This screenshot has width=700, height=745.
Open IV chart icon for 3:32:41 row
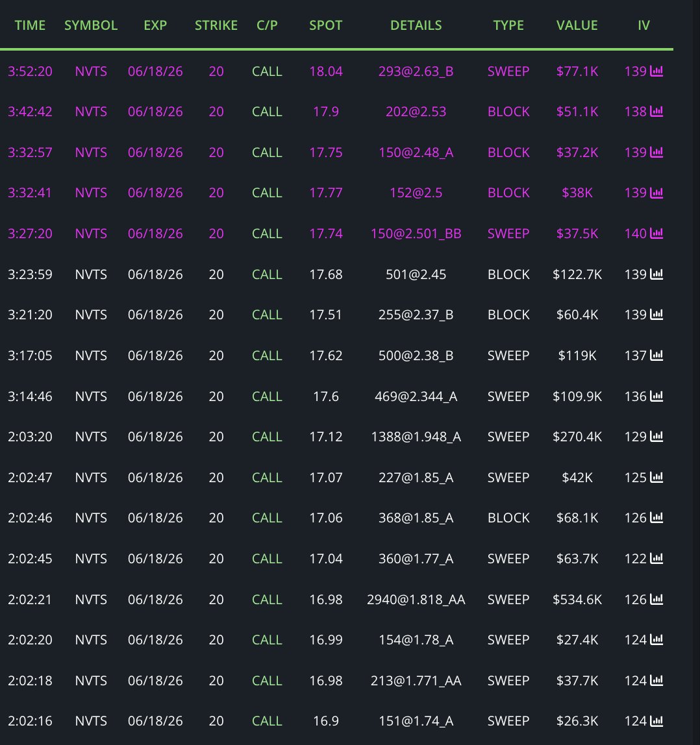[656, 193]
